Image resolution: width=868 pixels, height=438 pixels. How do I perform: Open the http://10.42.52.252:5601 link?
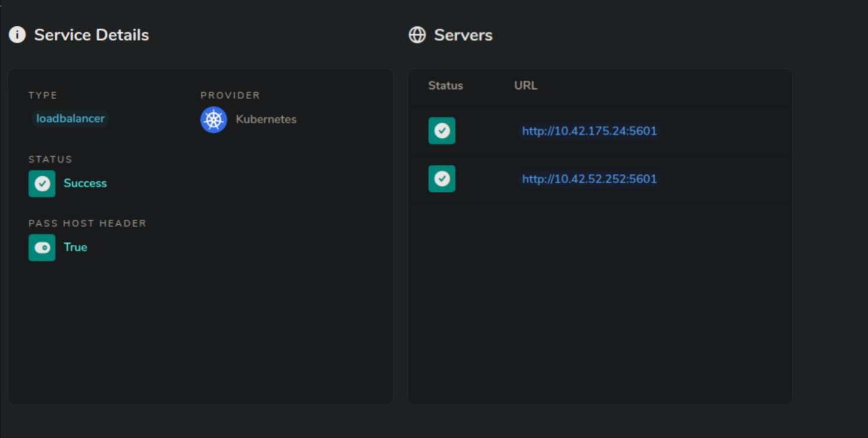(589, 179)
